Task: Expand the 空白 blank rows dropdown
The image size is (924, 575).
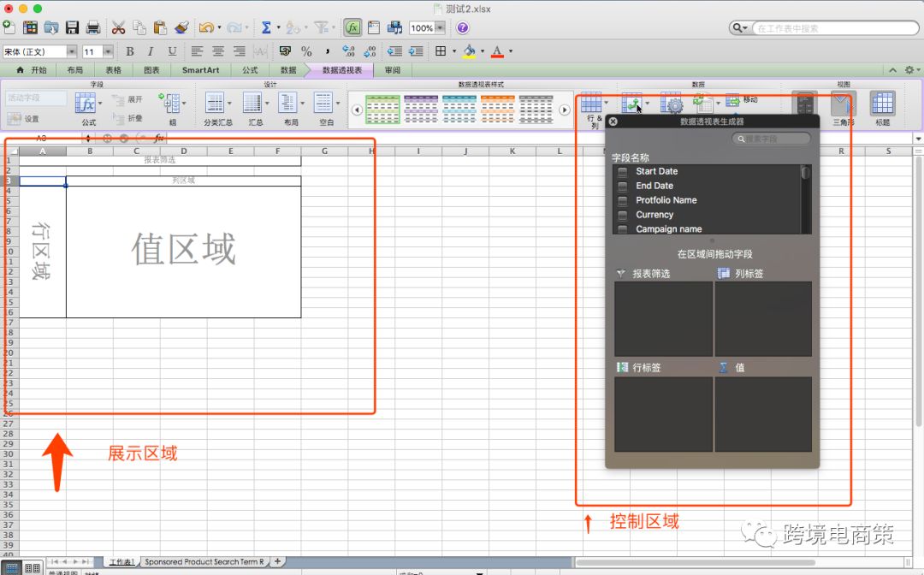Action: [x=338, y=104]
